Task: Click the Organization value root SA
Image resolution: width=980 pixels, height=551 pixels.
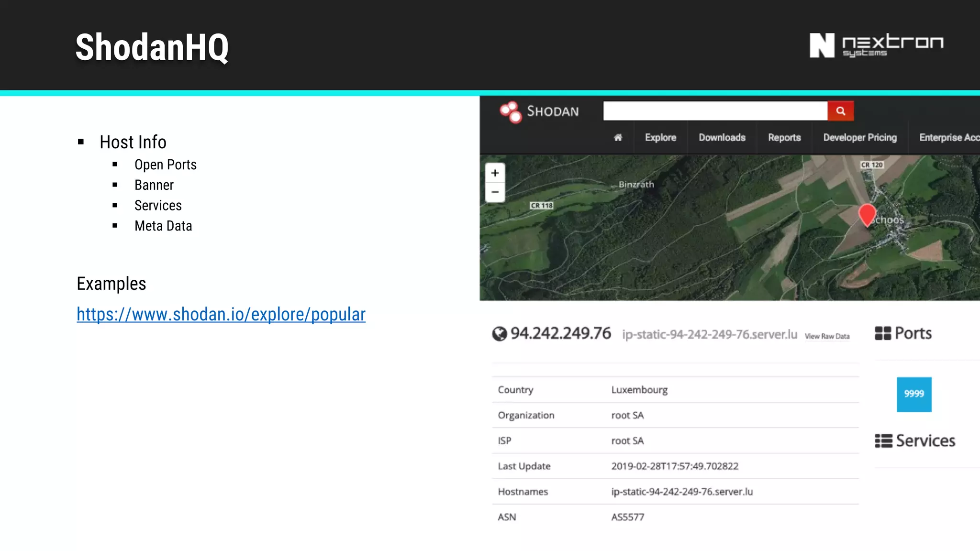Action: point(627,415)
